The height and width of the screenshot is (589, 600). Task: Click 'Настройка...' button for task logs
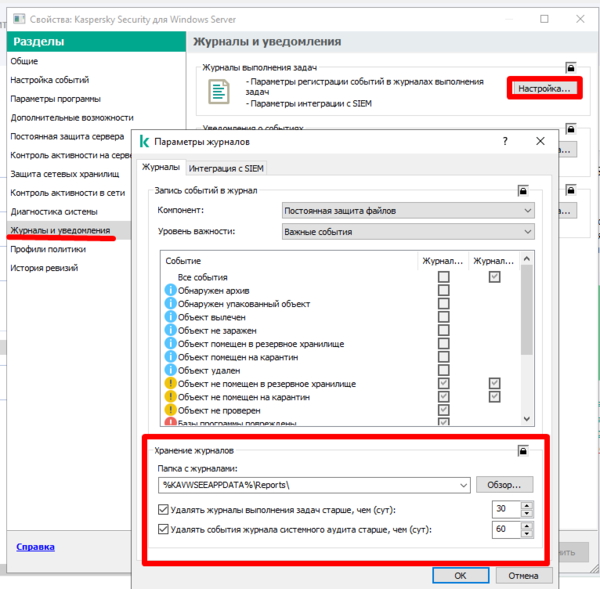545,88
